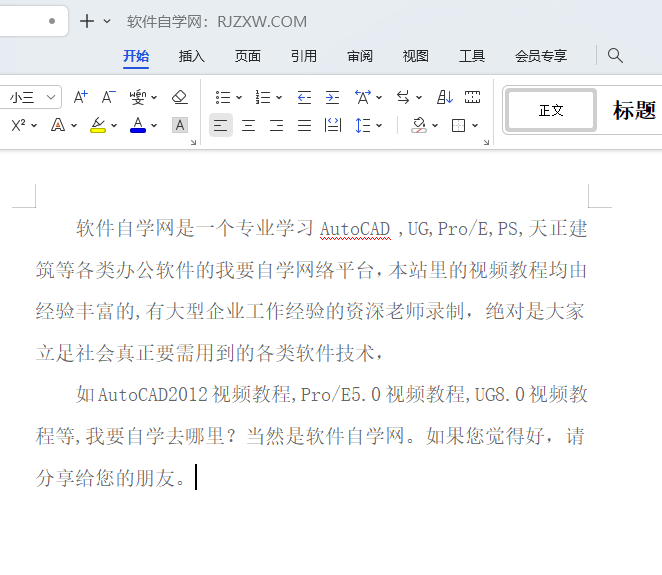Apply the blue font color

click(x=138, y=125)
